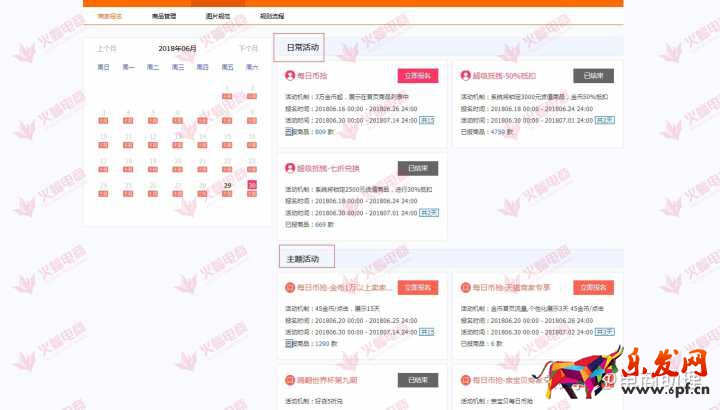This screenshot has width=720, height=410.
Task: Click 立即报名 for 每日币抢-金币1万以上卖家
Action: (x=417, y=287)
